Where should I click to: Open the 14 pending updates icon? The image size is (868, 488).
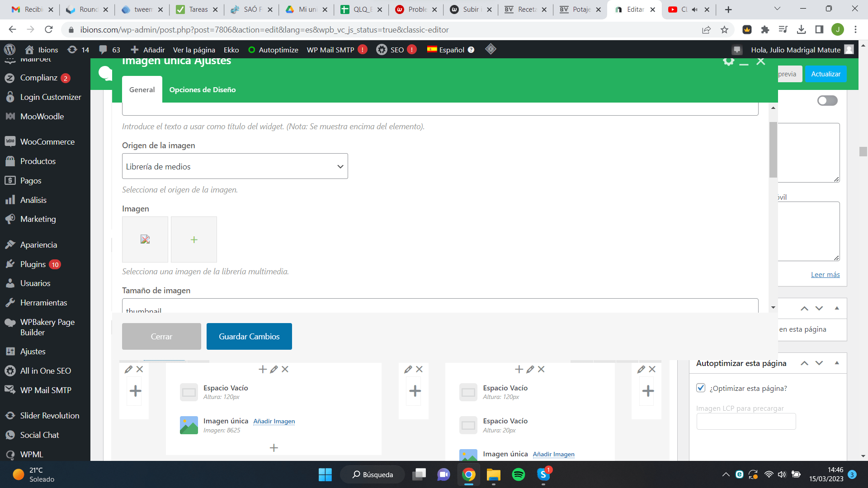coord(78,50)
